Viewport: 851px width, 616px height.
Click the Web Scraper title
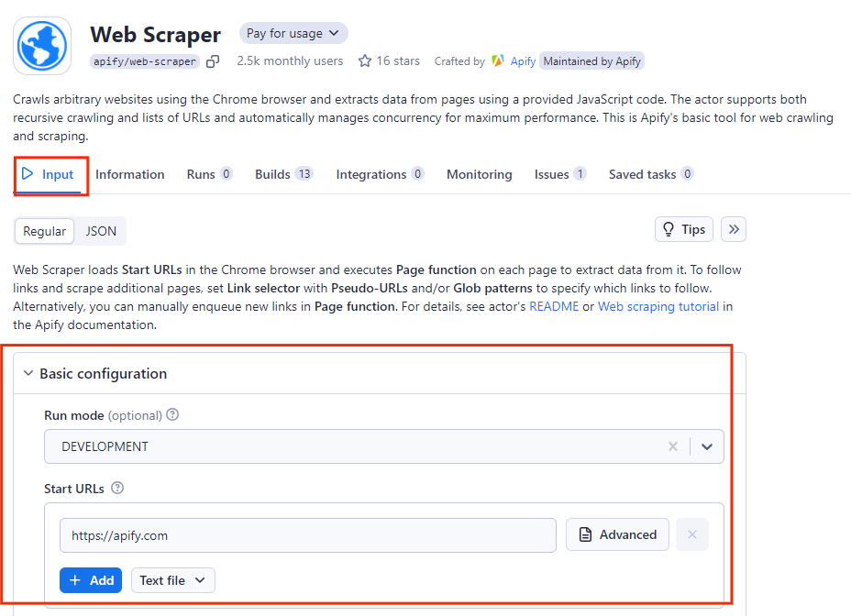(x=156, y=34)
